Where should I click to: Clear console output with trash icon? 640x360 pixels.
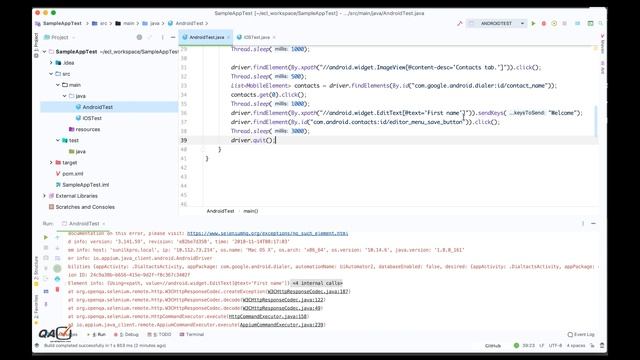[57, 289]
